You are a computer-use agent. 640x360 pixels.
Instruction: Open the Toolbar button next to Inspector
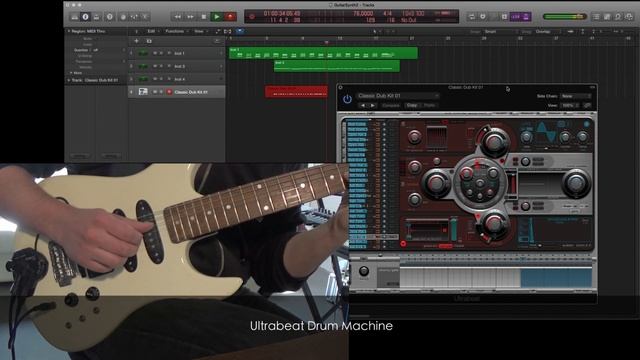coord(96,17)
